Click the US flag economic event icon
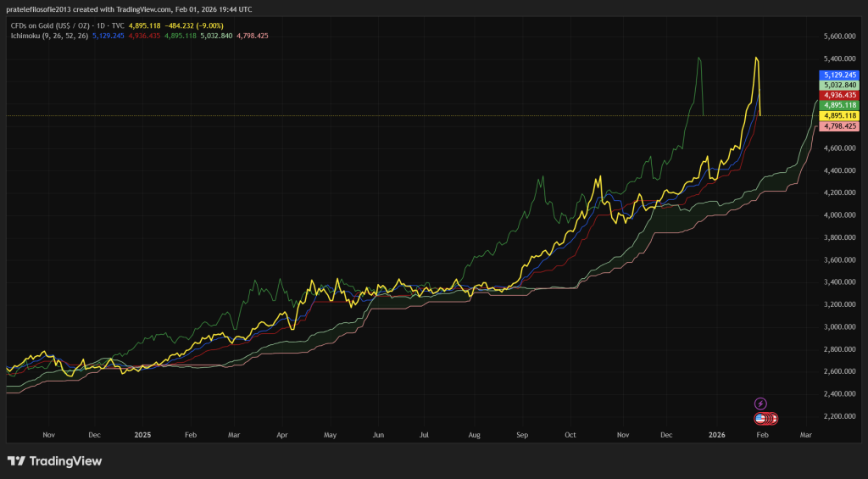The width and height of the screenshot is (868, 479). (761, 418)
